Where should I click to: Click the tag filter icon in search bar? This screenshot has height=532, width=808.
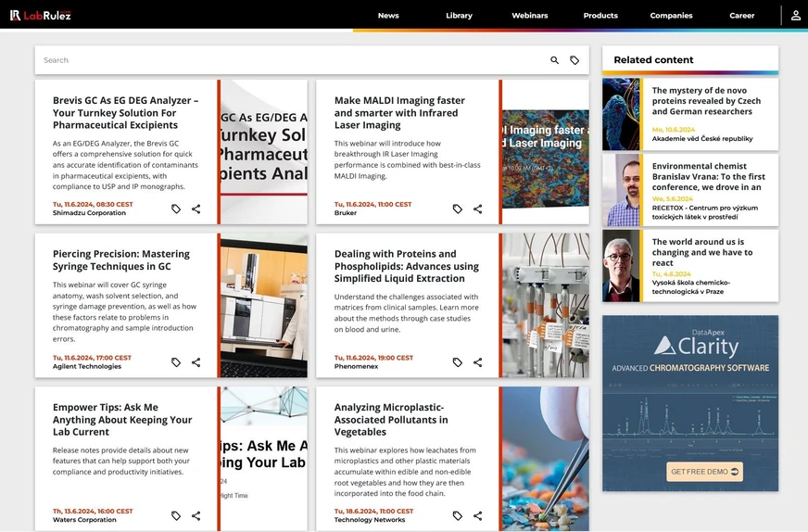[x=574, y=60]
